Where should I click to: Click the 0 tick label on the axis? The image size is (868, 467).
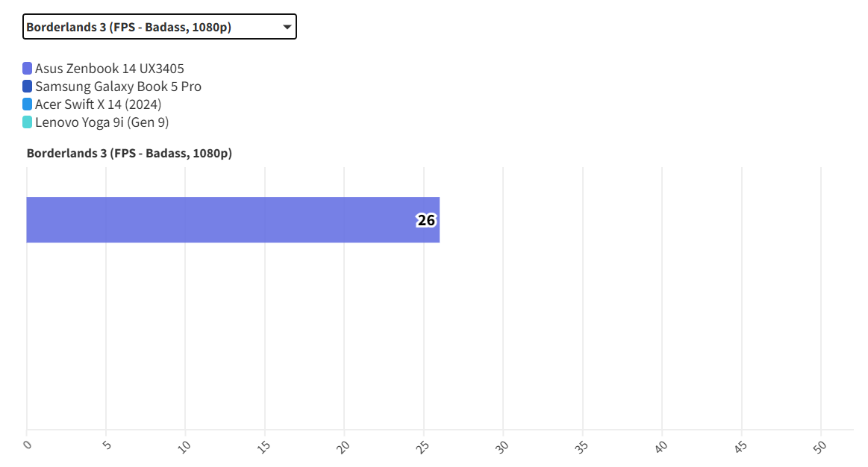[x=28, y=445]
